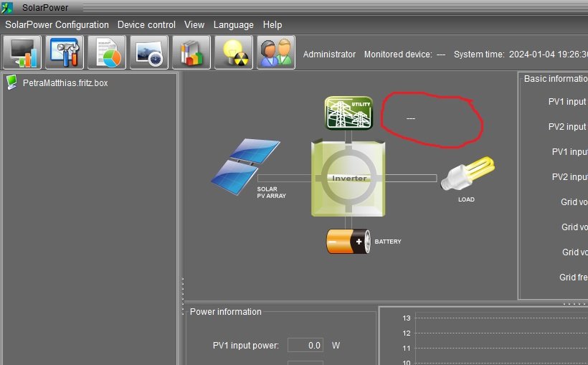Open the SolarPower Configuration menu
Viewport: 588px width, 365px height.
pos(57,24)
